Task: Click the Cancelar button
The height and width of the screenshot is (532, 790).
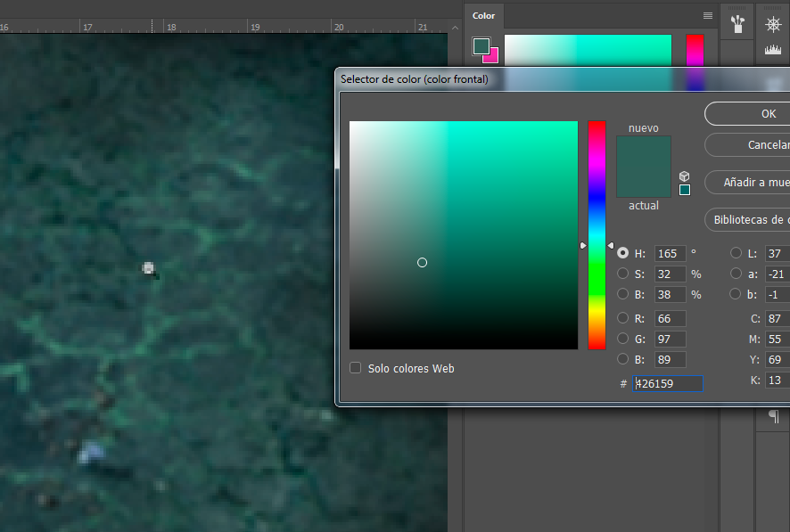Action: (x=747, y=145)
